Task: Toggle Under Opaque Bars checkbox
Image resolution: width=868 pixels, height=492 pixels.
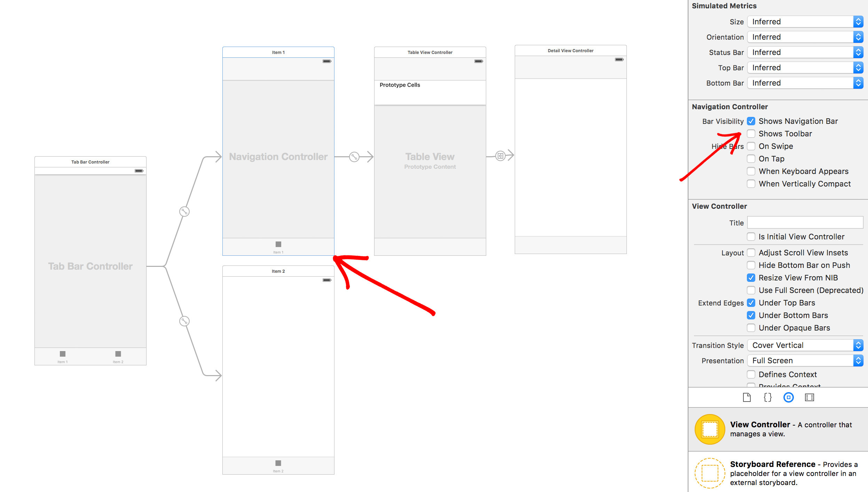Action: click(751, 328)
